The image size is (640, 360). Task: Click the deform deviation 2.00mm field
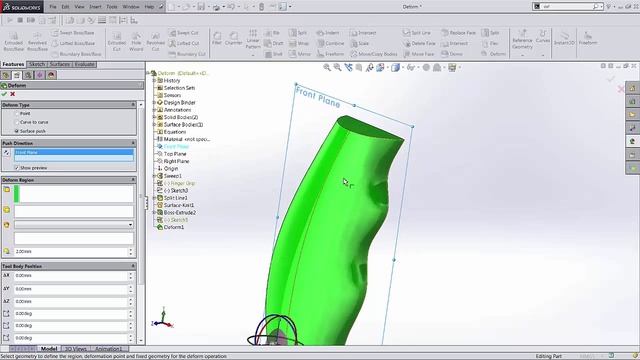pyautogui.click(x=71, y=252)
